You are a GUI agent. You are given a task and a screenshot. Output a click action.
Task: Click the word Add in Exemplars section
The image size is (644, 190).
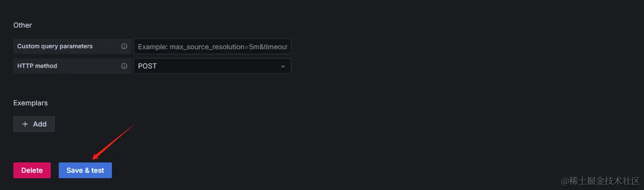tap(40, 124)
